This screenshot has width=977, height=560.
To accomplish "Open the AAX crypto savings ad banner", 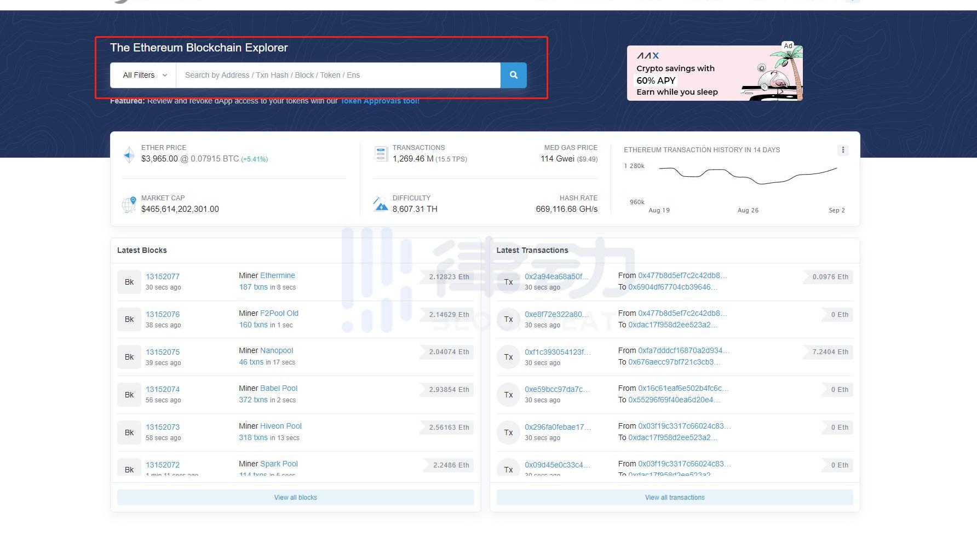I will [x=715, y=73].
